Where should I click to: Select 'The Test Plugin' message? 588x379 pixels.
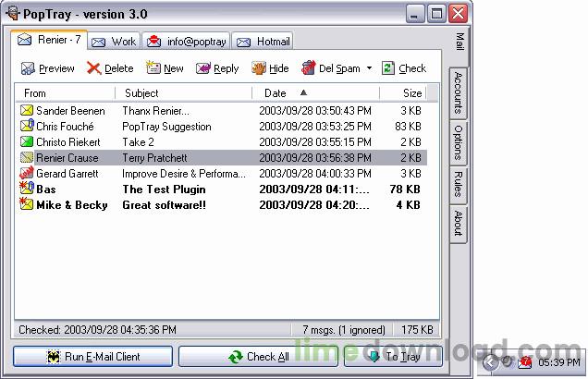tap(164, 189)
